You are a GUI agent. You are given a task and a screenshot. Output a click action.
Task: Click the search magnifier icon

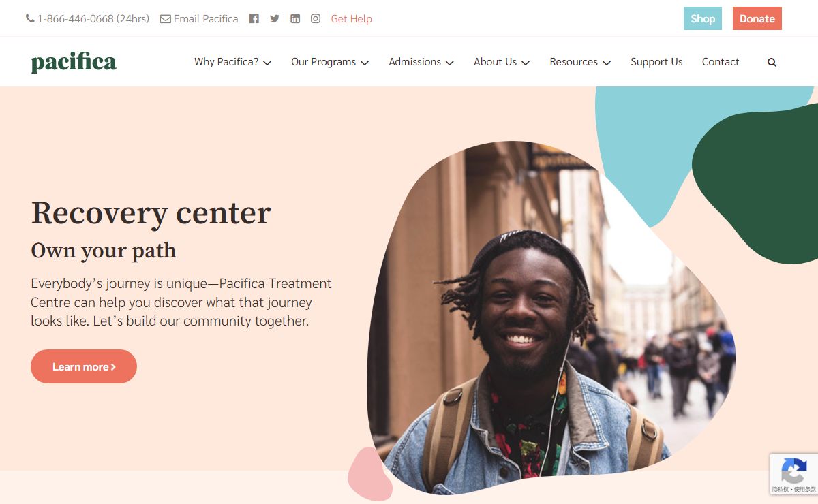click(x=772, y=62)
